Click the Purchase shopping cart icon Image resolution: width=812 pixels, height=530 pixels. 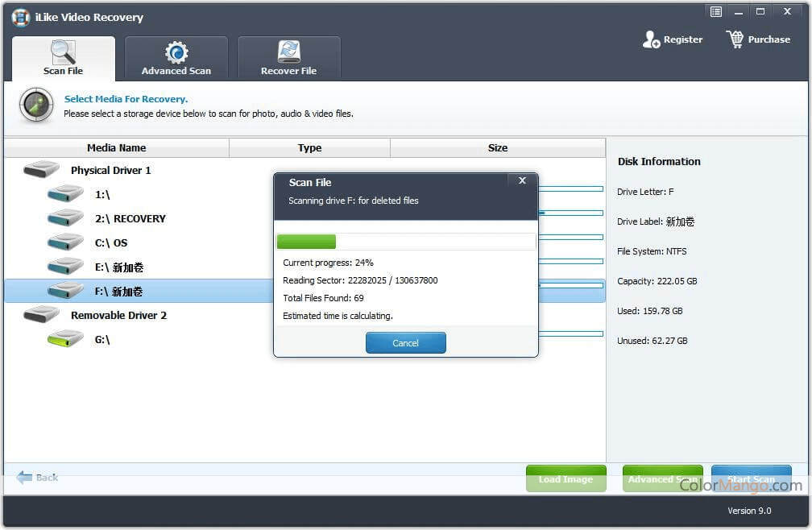(x=735, y=39)
